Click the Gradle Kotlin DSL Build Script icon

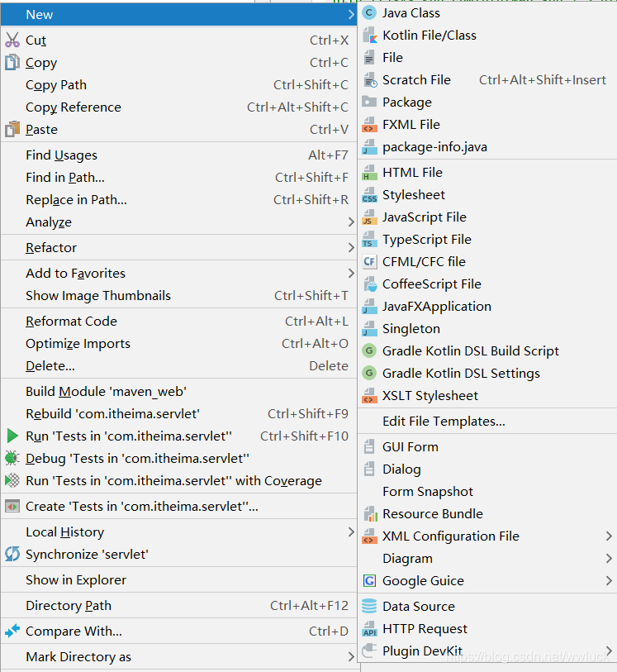[x=369, y=350]
